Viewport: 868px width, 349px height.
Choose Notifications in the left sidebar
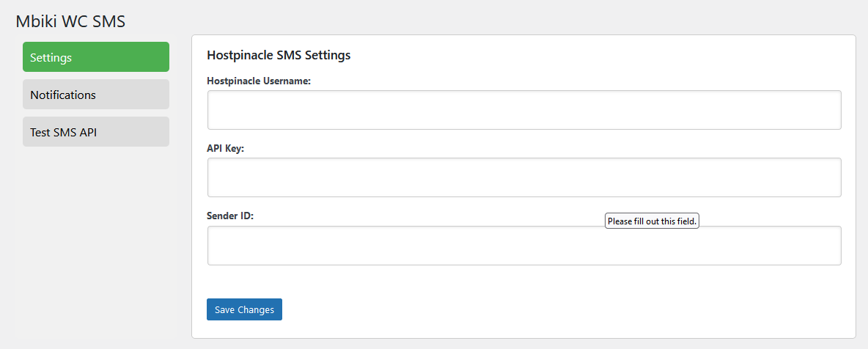point(96,94)
